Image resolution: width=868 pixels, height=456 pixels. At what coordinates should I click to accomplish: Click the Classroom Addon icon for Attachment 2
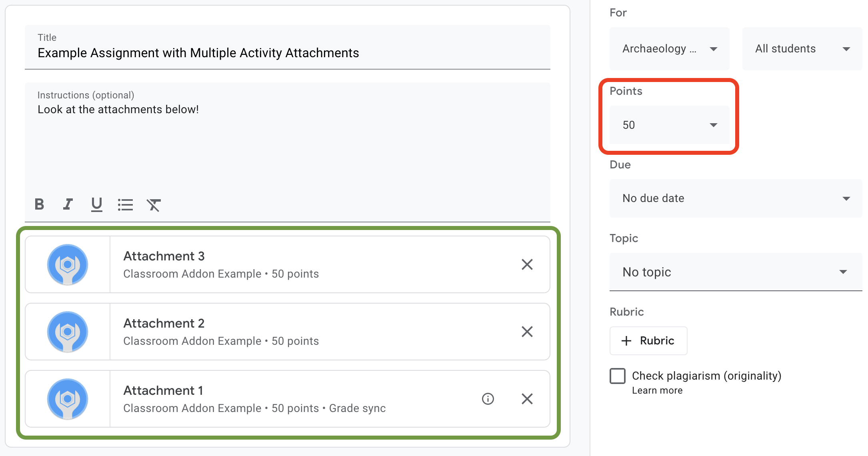coord(68,331)
